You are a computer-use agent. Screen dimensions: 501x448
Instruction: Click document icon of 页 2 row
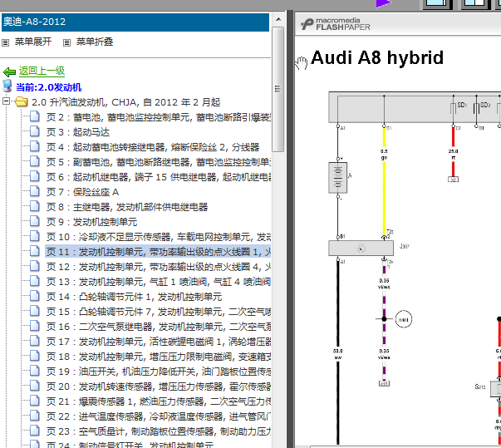click(x=35, y=116)
